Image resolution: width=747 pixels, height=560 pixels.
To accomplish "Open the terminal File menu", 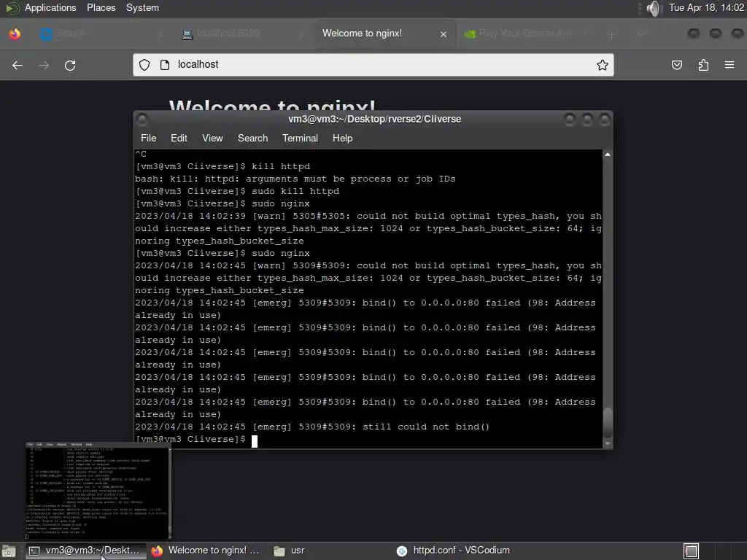I will point(148,138).
